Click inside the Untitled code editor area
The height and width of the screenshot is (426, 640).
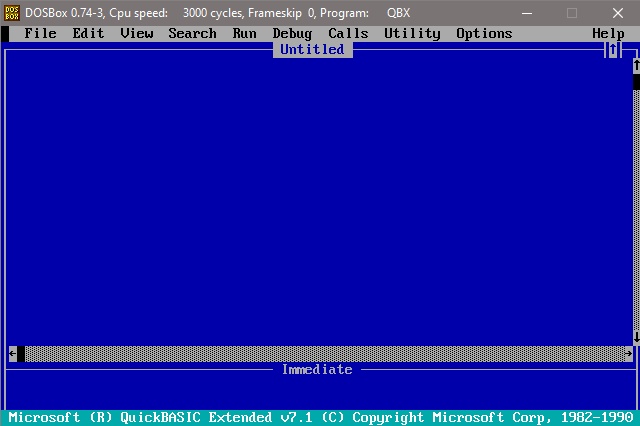(x=320, y=202)
